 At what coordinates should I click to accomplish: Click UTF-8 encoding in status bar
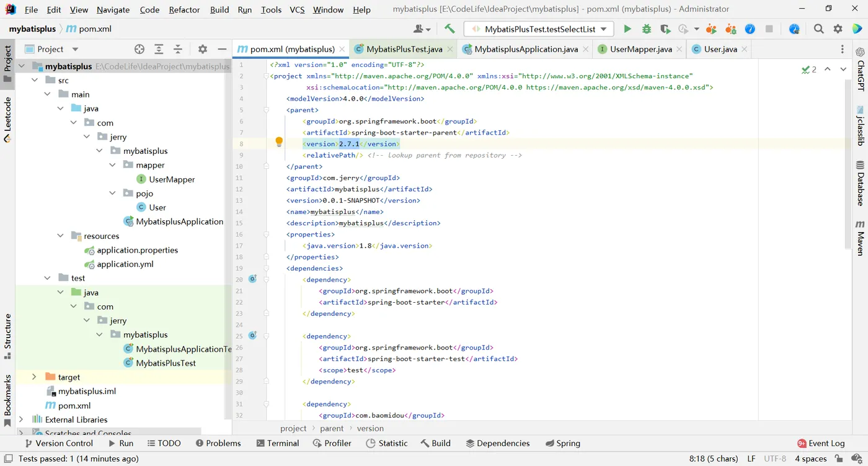click(x=775, y=459)
